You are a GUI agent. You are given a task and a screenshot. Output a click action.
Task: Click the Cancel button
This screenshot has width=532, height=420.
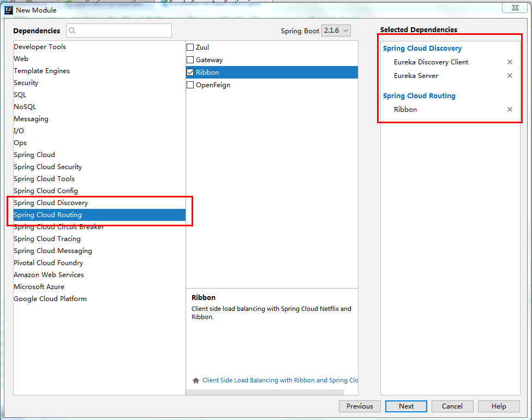pos(452,406)
